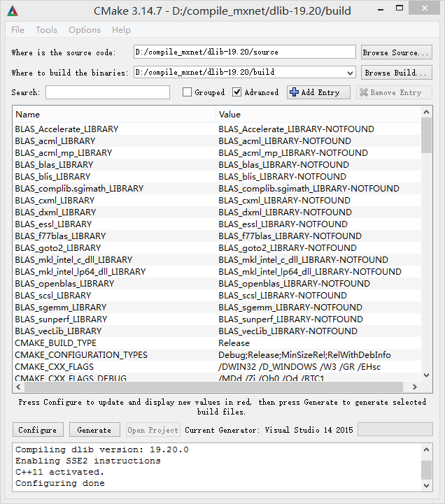Click the output log up scroll arrow

coord(427,449)
